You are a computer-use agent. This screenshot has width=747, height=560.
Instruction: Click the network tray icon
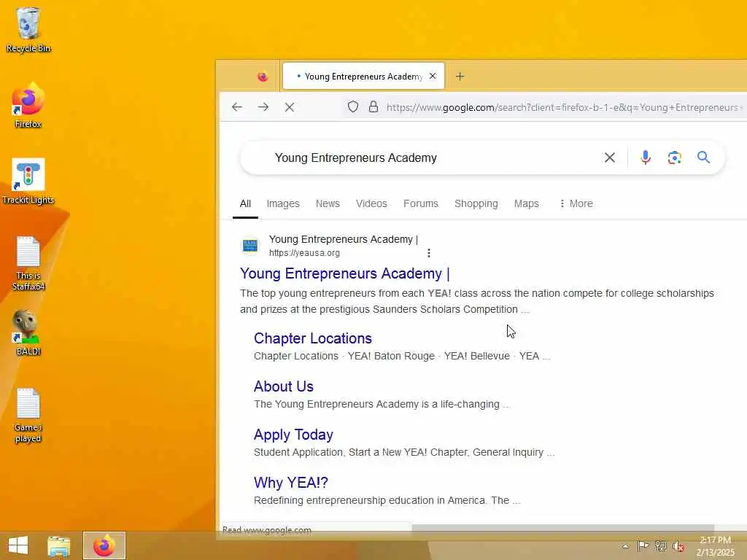pyautogui.click(x=661, y=545)
